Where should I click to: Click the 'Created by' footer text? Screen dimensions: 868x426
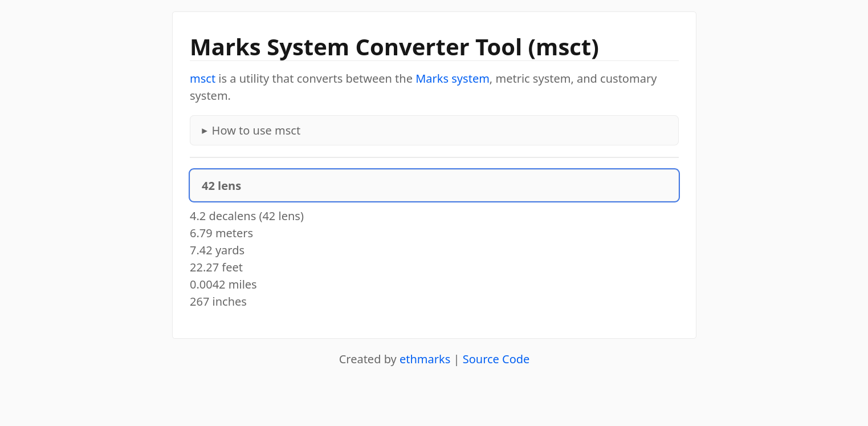(367, 359)
